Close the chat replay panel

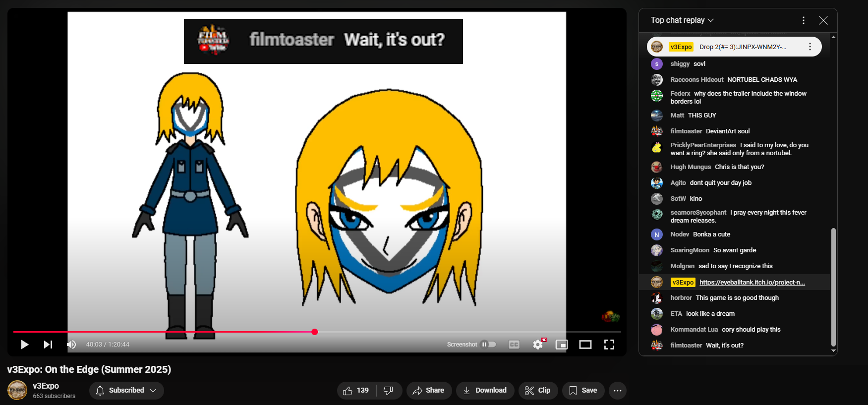click(823, 20)
